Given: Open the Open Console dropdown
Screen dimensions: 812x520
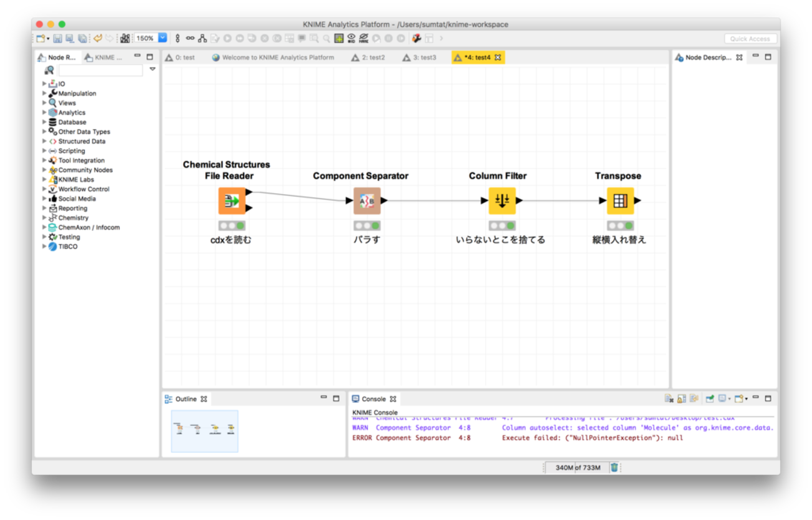Looking at the screenshot, I should pos(746,399).
